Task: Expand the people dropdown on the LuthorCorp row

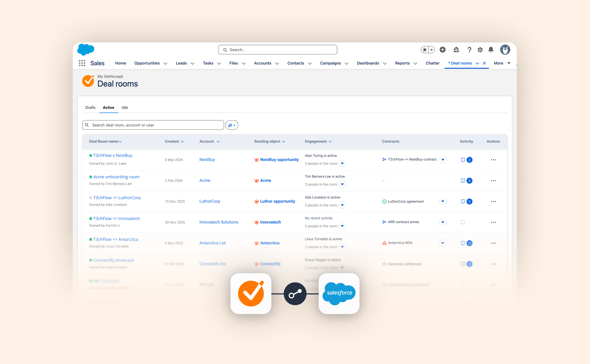Action: tap(342, 205)
